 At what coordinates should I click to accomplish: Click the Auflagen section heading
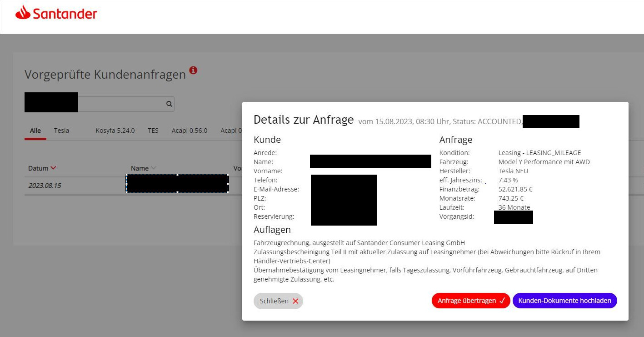[272, 230]
